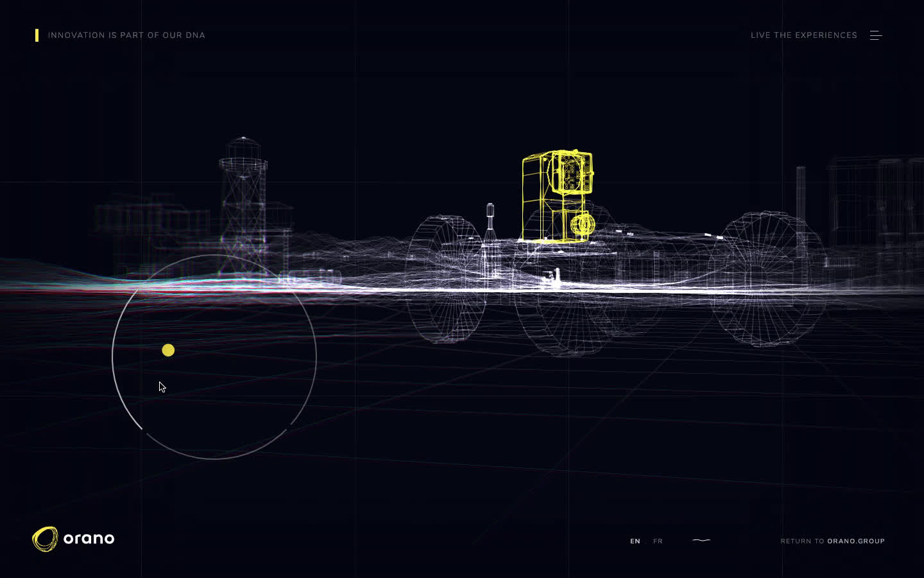
Task: Click the leftmost wireframe wheel
Action: click(444, 279)
